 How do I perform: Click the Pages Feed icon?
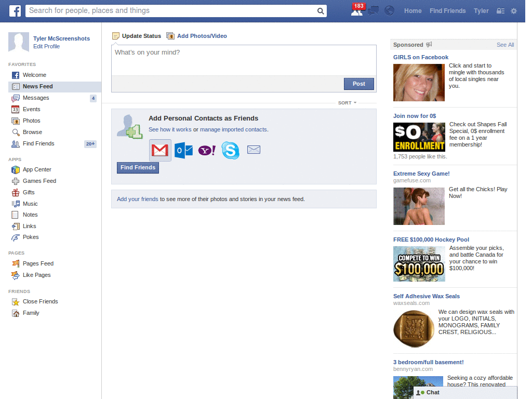coord(16,263)
